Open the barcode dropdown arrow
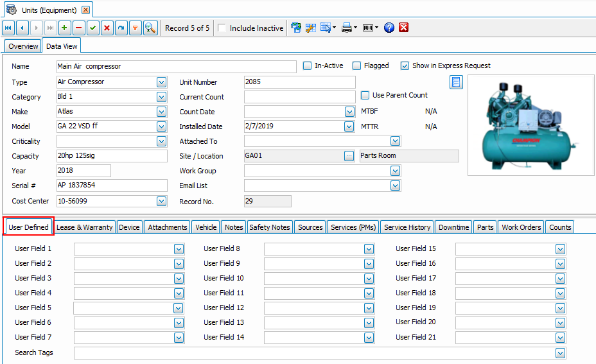 (x=377, y=28)
